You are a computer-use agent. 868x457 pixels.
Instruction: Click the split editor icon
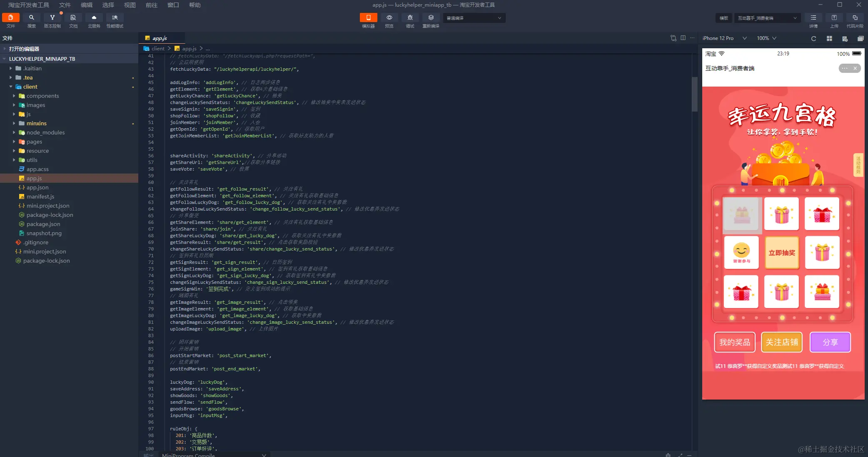683,38
